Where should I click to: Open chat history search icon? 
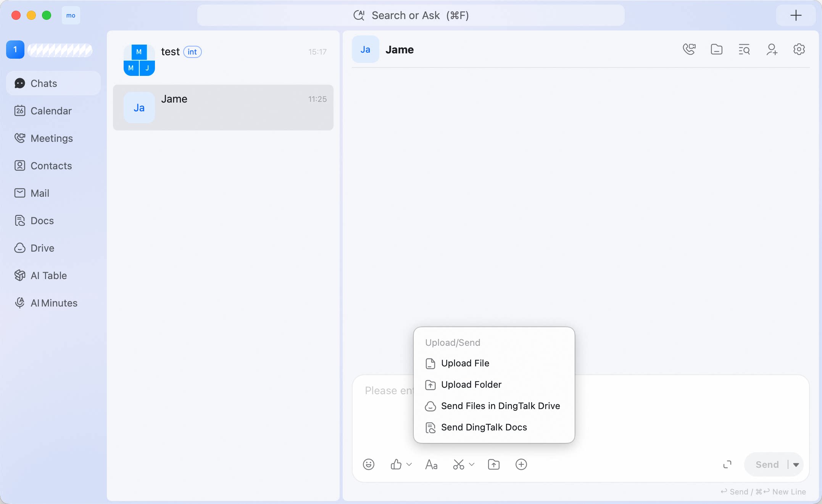pos(744,50)
